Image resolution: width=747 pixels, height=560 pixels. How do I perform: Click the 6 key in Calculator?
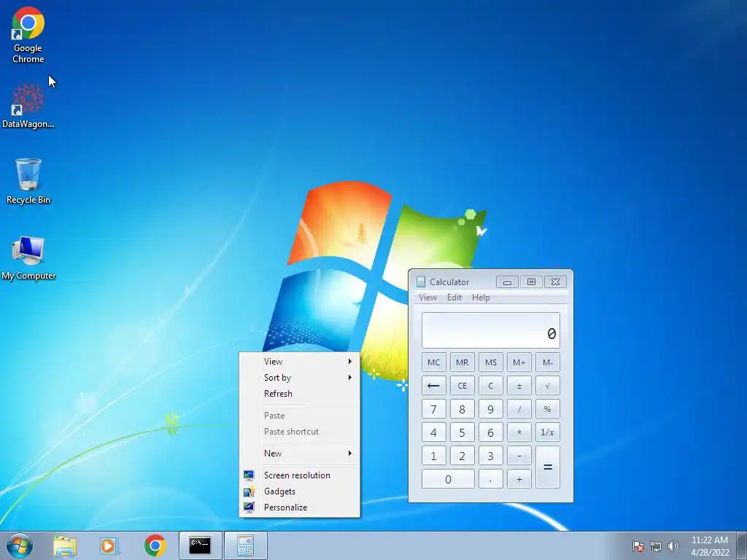[x=491, y=432]
